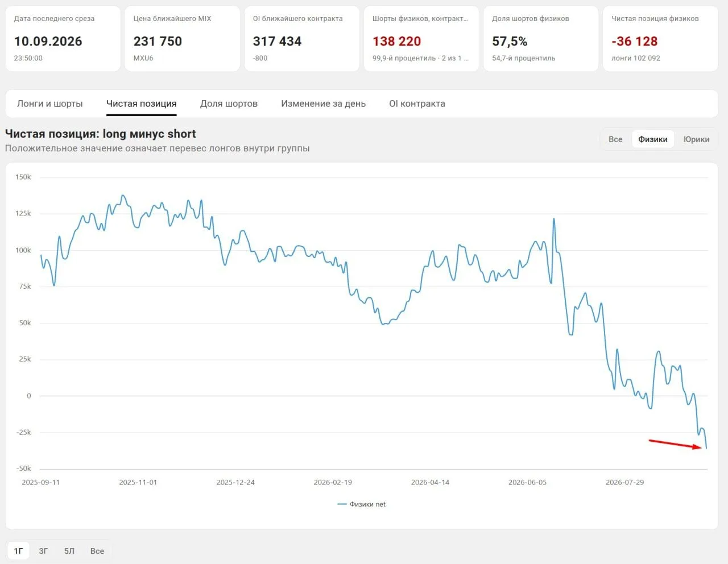Click the contract code MXU6

pos(143,58)
